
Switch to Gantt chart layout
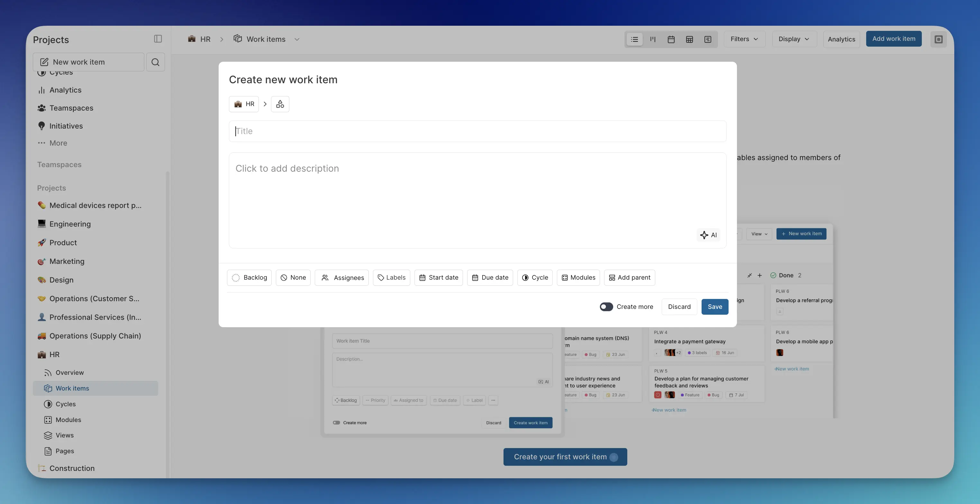708,39
